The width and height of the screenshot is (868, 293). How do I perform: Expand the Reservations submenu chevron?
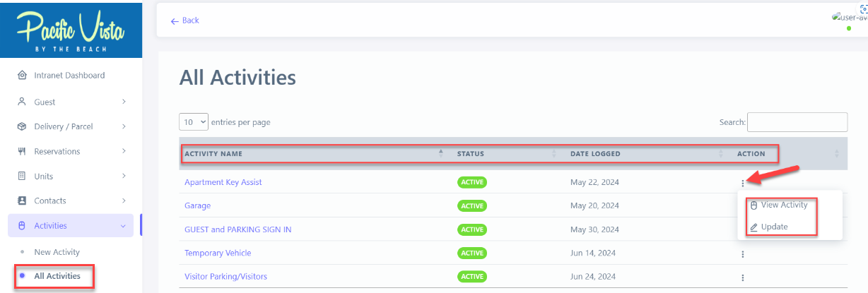tap(124, 151)
